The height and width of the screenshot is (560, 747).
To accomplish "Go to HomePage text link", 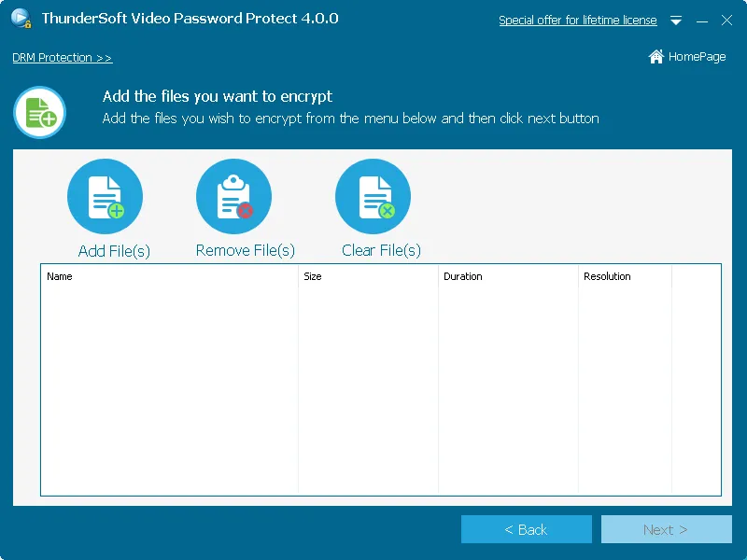I will [x=697, y=57].
